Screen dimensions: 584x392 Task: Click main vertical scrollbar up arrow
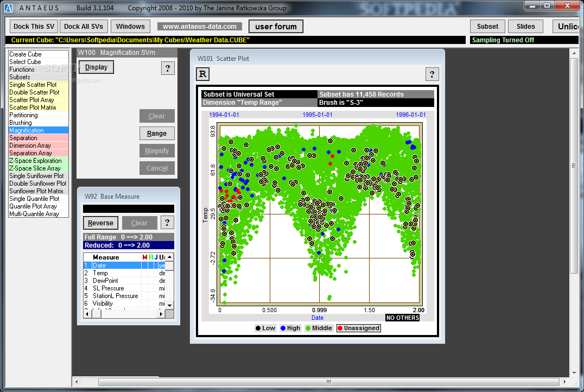pos(574,53)
